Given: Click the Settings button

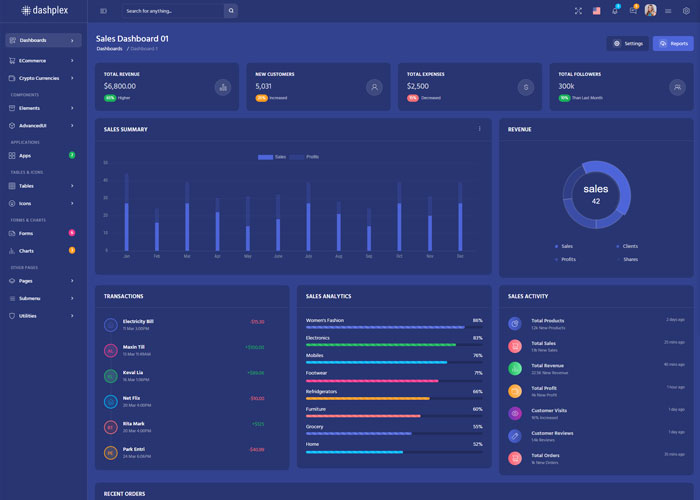Looking at the screenshot, I should point(627,44).
